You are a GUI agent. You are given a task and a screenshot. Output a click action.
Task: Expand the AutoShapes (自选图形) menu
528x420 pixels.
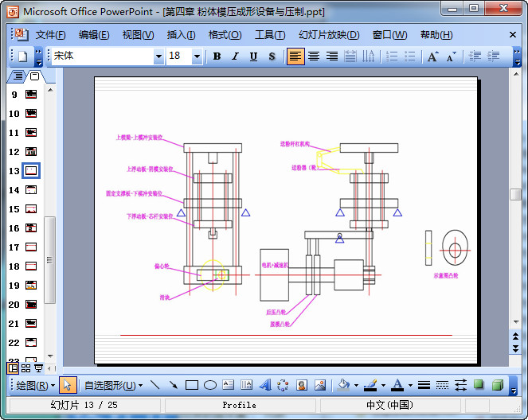[x=113, y=385]
